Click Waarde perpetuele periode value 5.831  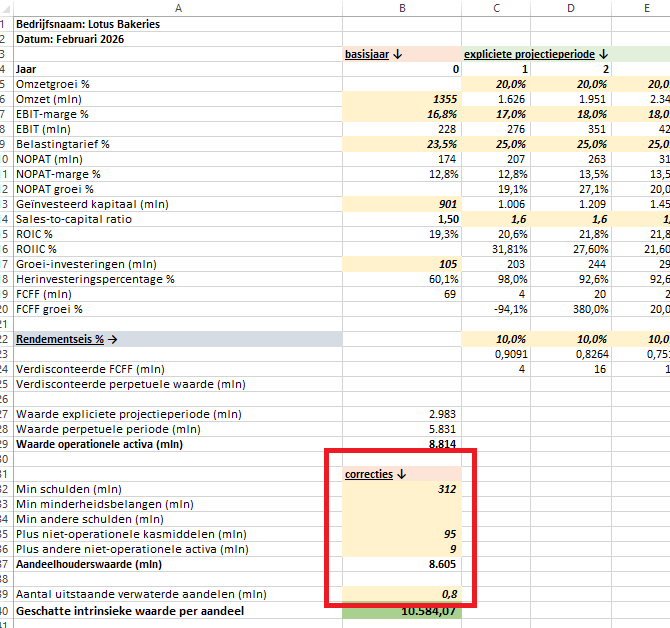click(402, 429)
